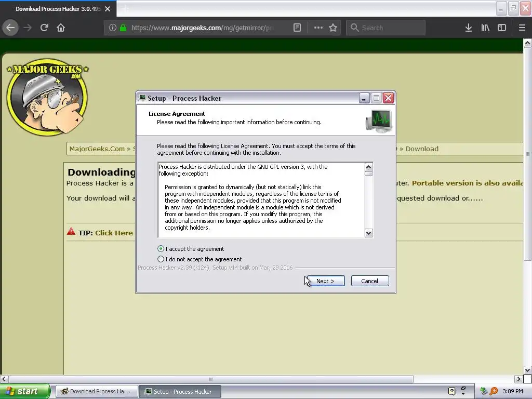Toggle reader view icon in address bar
Screen dimensions: 532x399
(297, 28)
